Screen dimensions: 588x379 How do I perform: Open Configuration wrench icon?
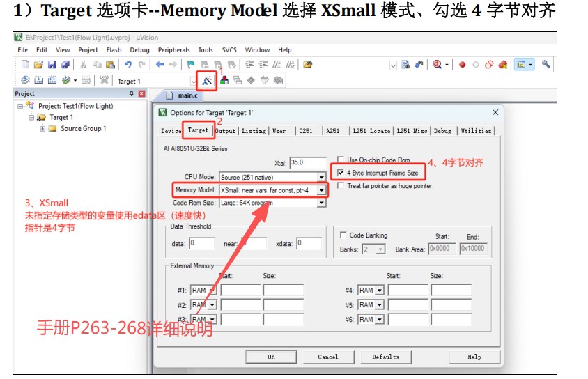tap(546, 65)
